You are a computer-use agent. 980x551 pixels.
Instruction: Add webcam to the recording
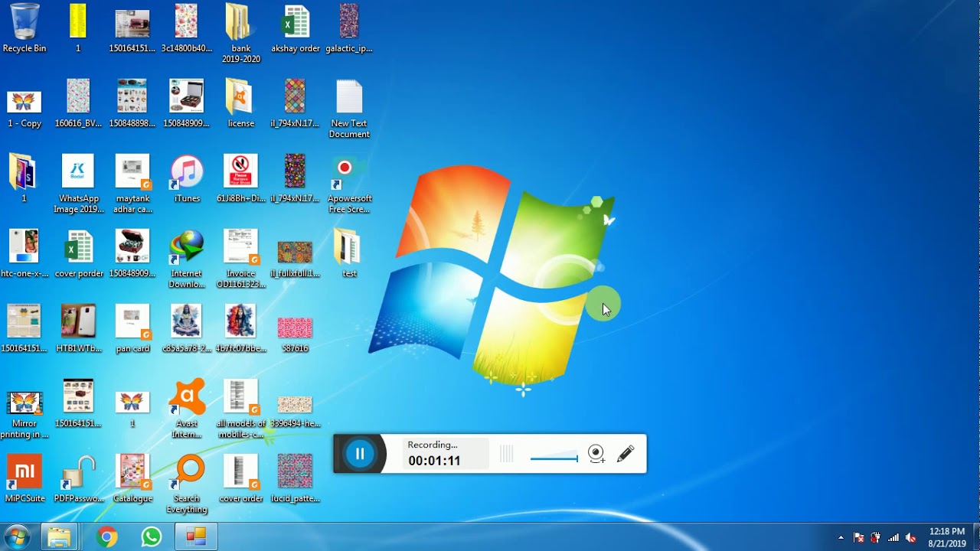tap(596, 454)
